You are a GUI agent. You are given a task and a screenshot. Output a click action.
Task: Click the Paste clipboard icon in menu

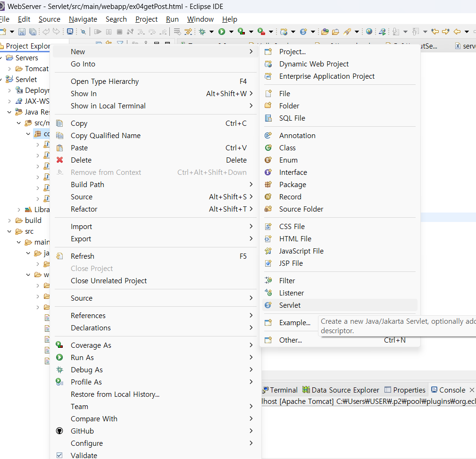click(x=60, y=148)
